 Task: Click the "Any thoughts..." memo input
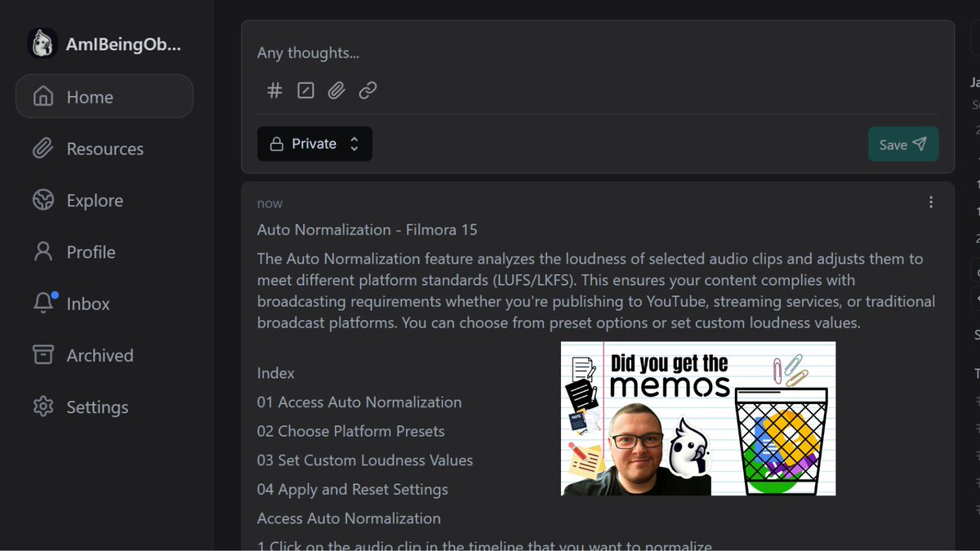[598, 53]
